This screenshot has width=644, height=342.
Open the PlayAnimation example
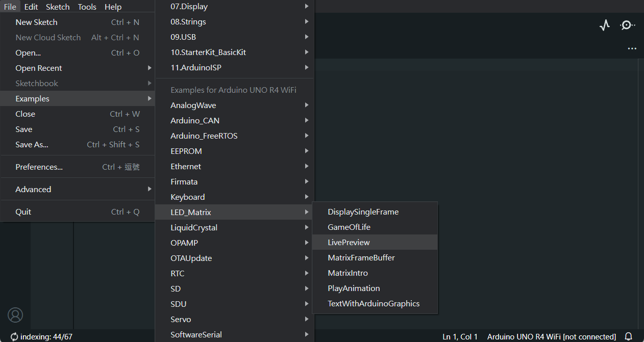point(375,288)
